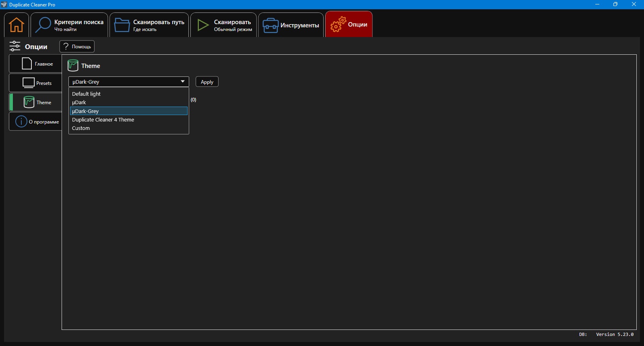Click the screen icon in Presets
Screen dimensions: 644x346
tap(29, 83)
